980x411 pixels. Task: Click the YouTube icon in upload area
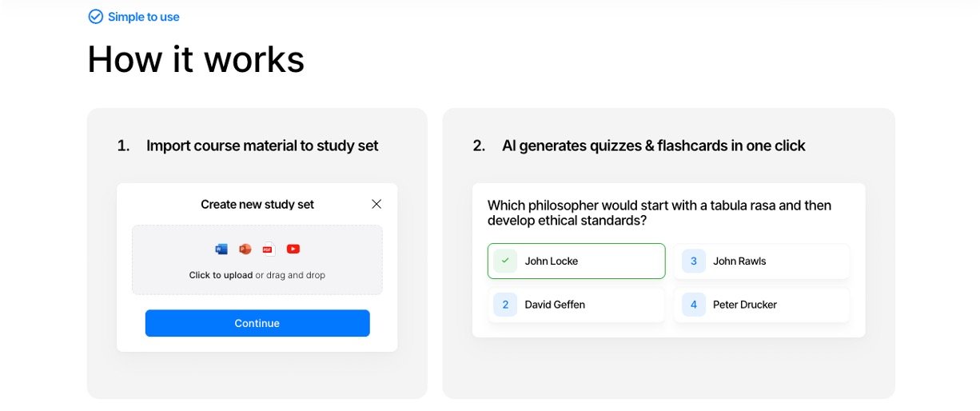click(x=293, y=249)
